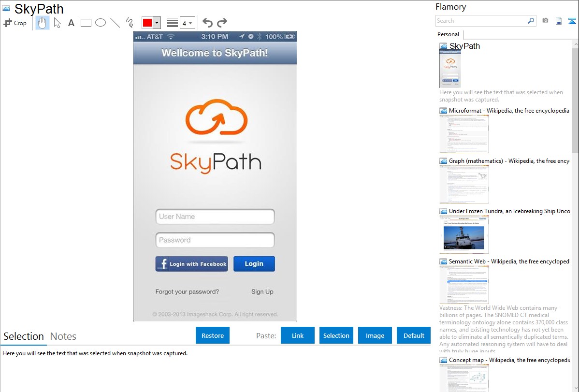Click 'Login with Facebook' in the captured screenshot
579x392 pixels.
pos(192,264)
